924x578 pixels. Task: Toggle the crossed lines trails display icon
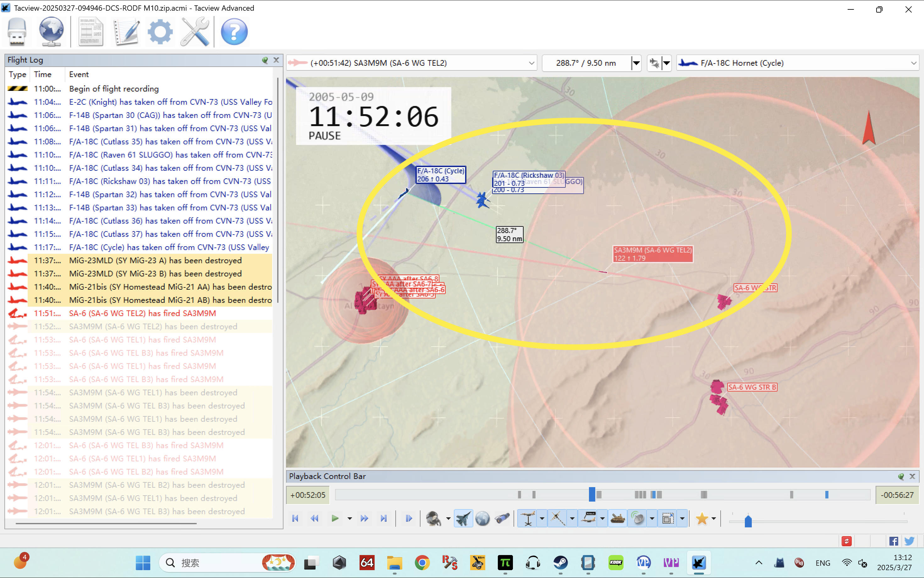(558, 518)
